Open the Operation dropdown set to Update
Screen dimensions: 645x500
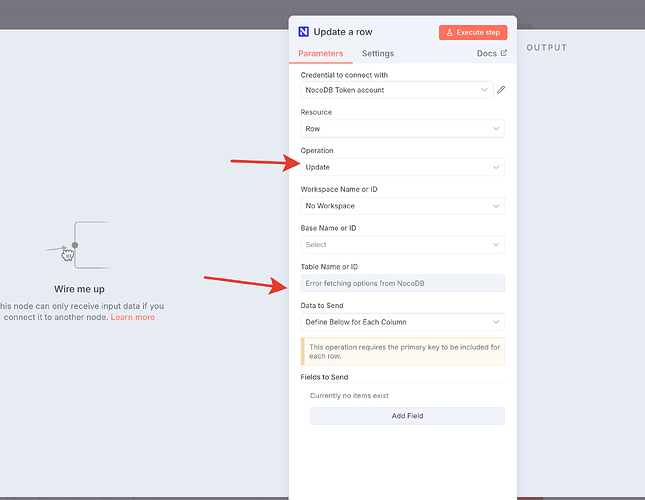402,167
